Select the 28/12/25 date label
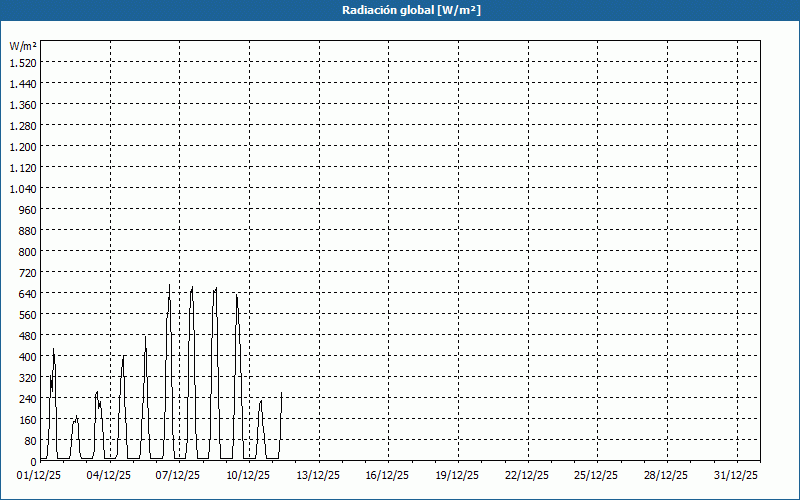800x500 pixels. [x=668, y=475]
